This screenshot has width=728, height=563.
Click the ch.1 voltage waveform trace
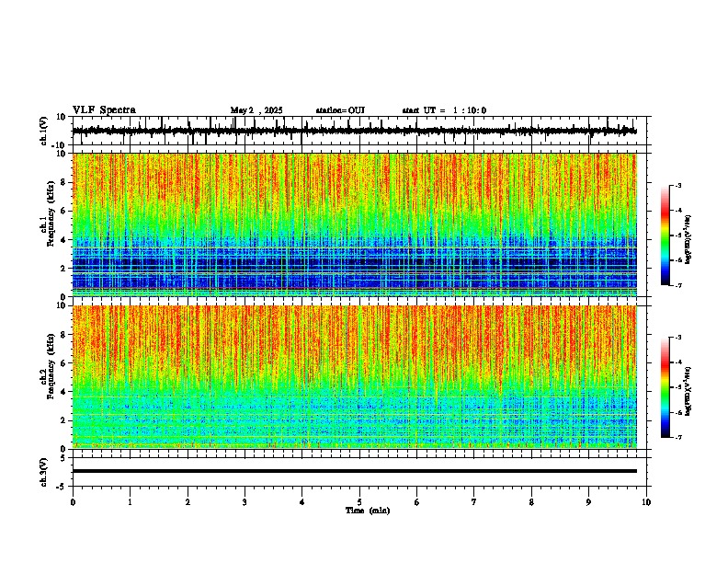(x=354, y=131)
